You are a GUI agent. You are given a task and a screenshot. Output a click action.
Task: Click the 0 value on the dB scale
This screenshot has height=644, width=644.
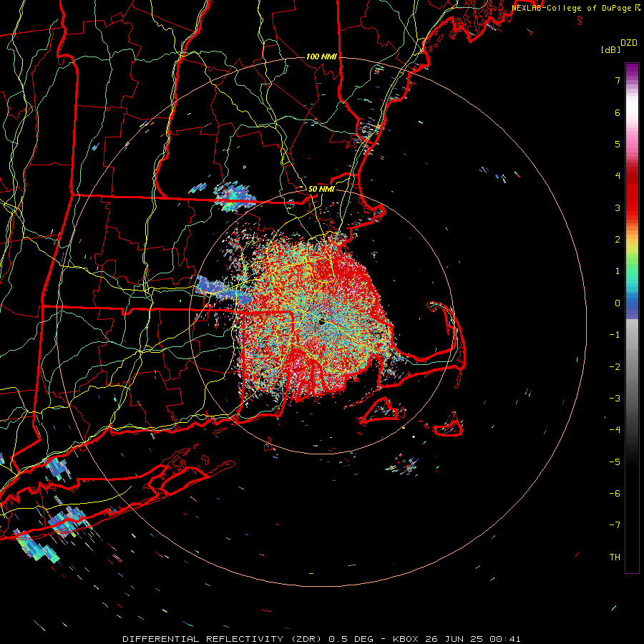pyautogui.click(x=618, y=303)
